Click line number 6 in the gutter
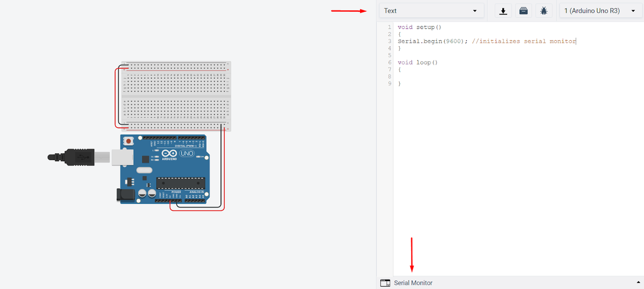The width and height of the screenshot is (644, 289). [389, 62]
